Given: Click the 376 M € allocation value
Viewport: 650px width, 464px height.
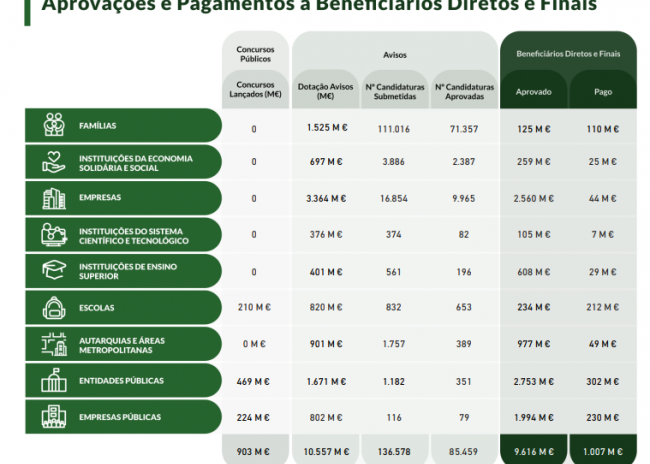Looking at the screenshot, I should coord(326,235).
